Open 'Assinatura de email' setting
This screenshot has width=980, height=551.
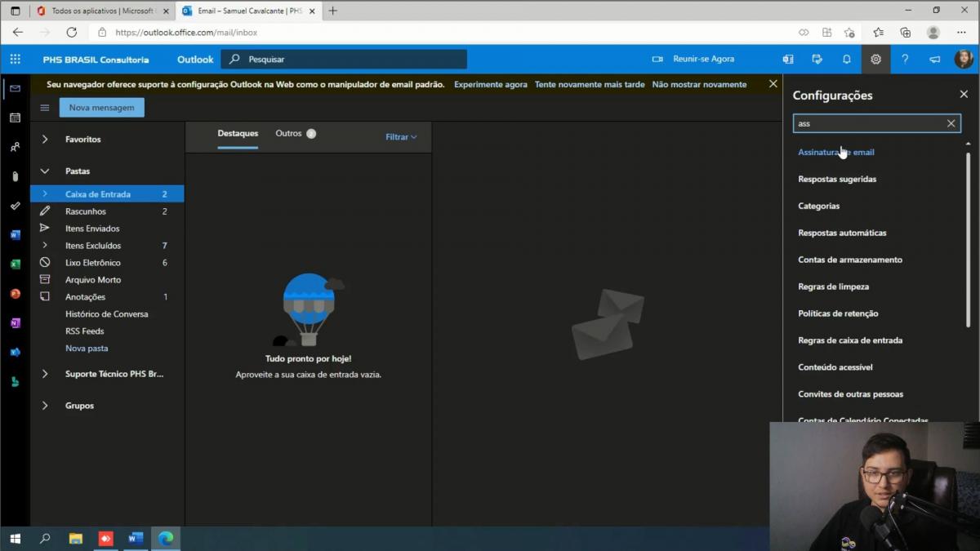coord(836,152)
